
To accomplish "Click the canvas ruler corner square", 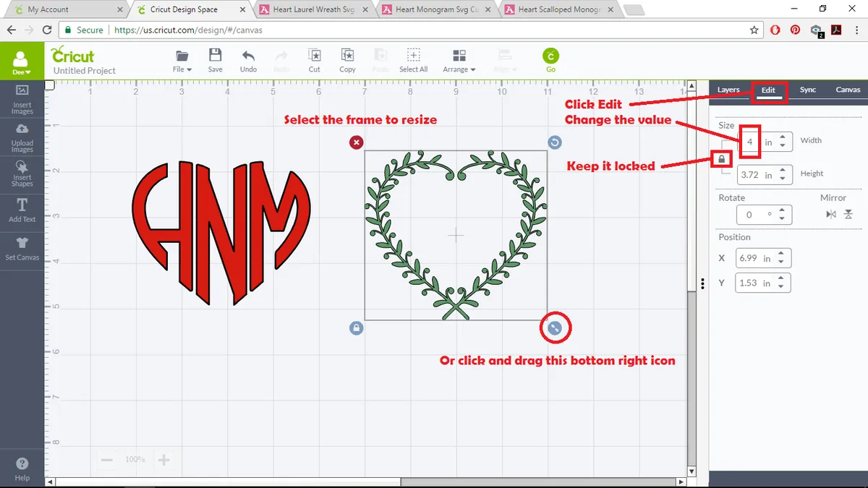I will pos(49,85).
